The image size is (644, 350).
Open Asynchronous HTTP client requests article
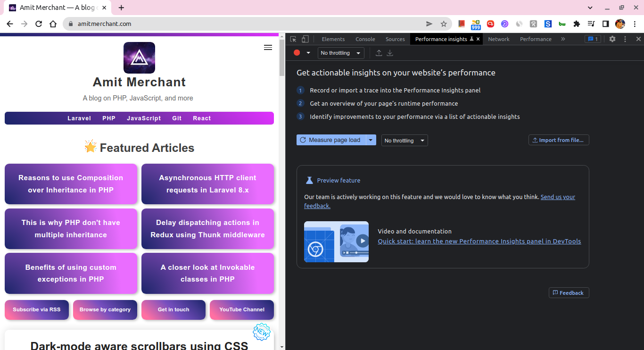207,184
